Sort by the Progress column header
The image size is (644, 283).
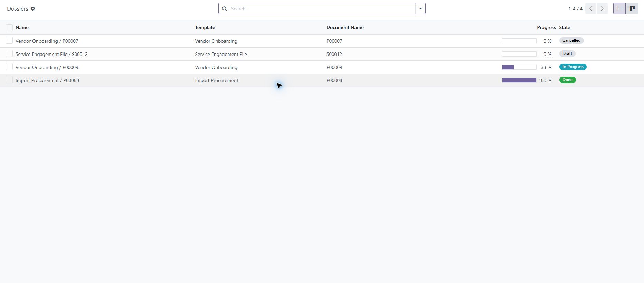point(546,27)
